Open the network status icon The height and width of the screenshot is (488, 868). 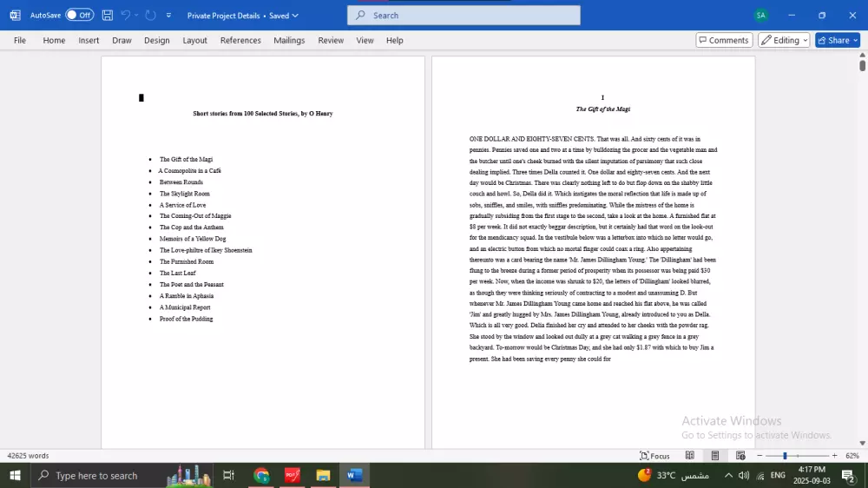pos(760,476)
